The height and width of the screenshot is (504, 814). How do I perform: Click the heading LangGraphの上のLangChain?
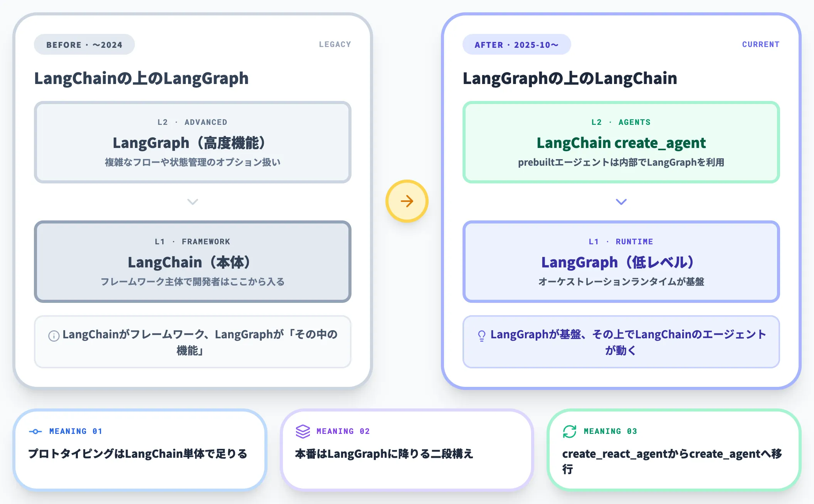point(570,78)
